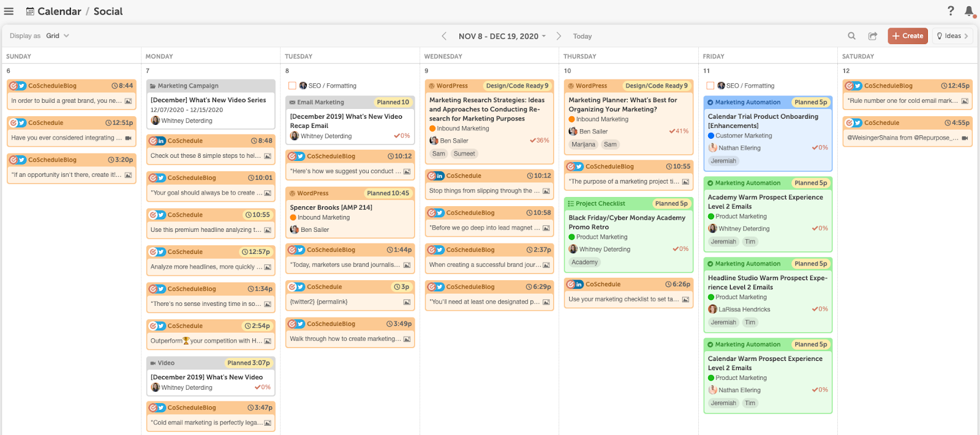
Task: Click Whitney Deterding avatar in Video card
Action: click(x=156, y=387)
